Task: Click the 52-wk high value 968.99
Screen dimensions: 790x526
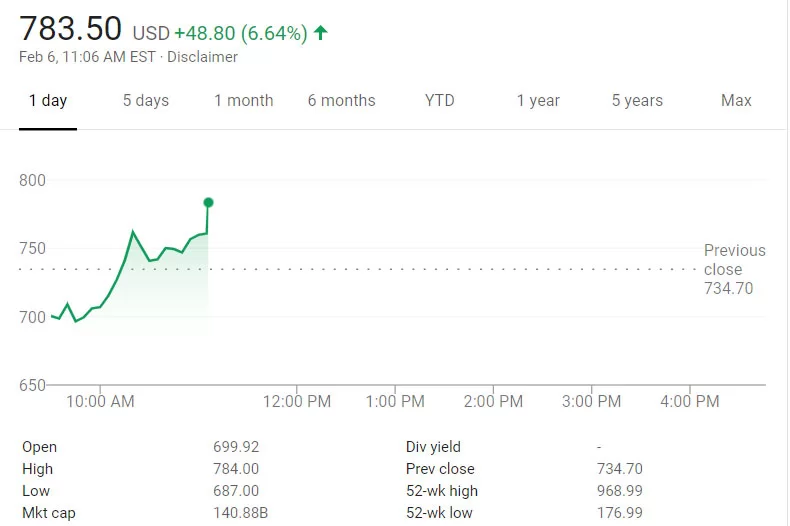Action: 620,491
